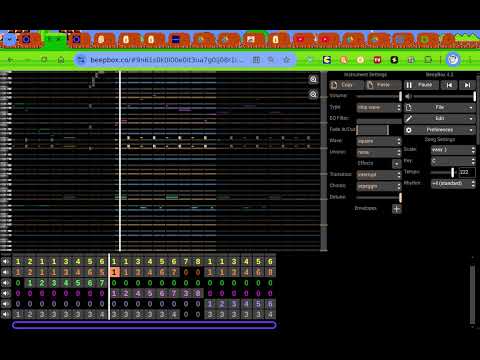
Task: Open the browser profile avatar
Action: 453,60
